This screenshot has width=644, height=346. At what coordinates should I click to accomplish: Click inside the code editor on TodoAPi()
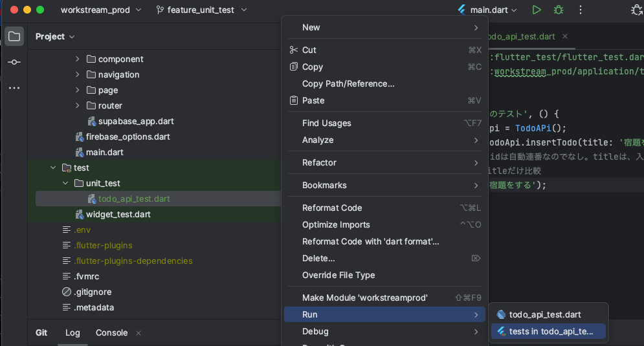pyautogui.click(x=540, y=128)
